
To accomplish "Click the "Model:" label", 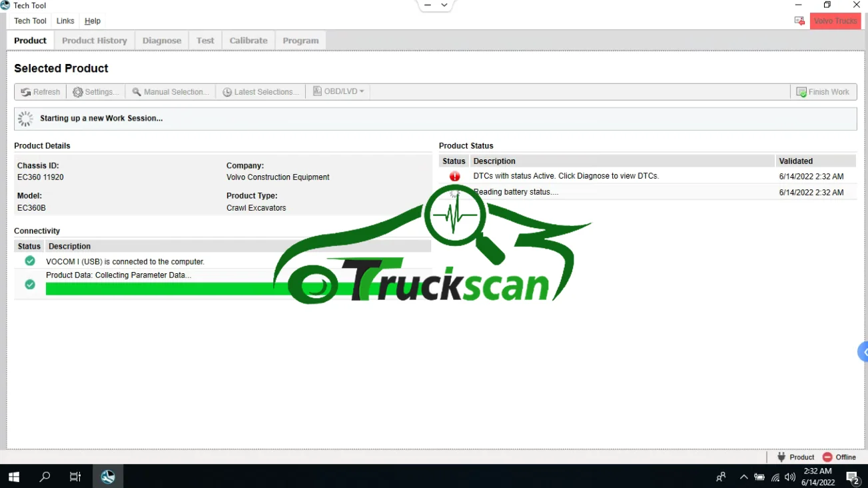I will pyautogui.click(x=29, y=196).
